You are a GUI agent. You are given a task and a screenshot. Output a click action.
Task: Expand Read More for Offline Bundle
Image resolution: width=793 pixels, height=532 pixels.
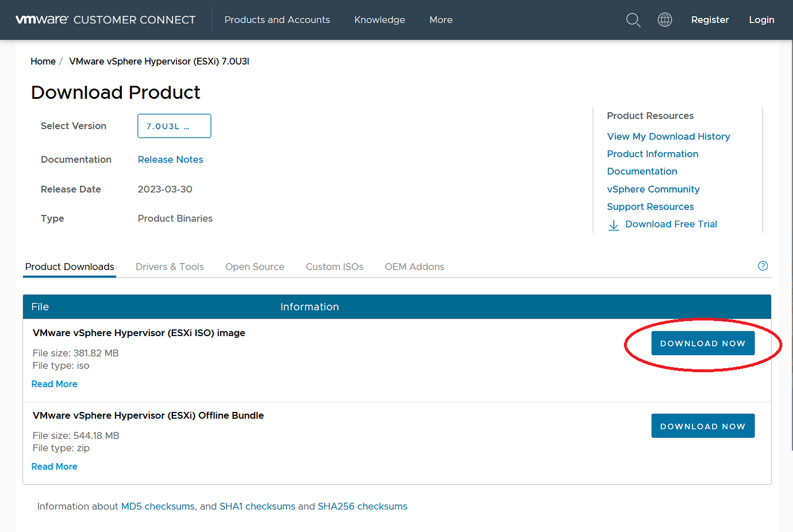54,467
